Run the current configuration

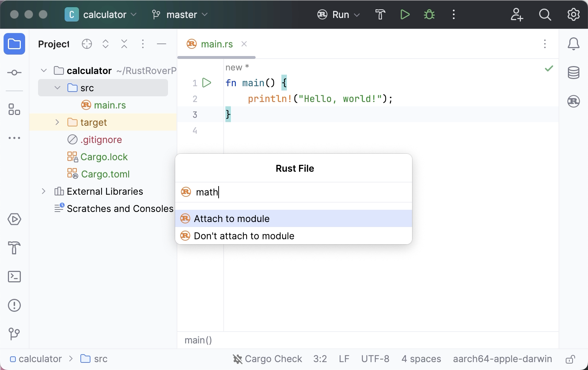[x=405, y=14]
